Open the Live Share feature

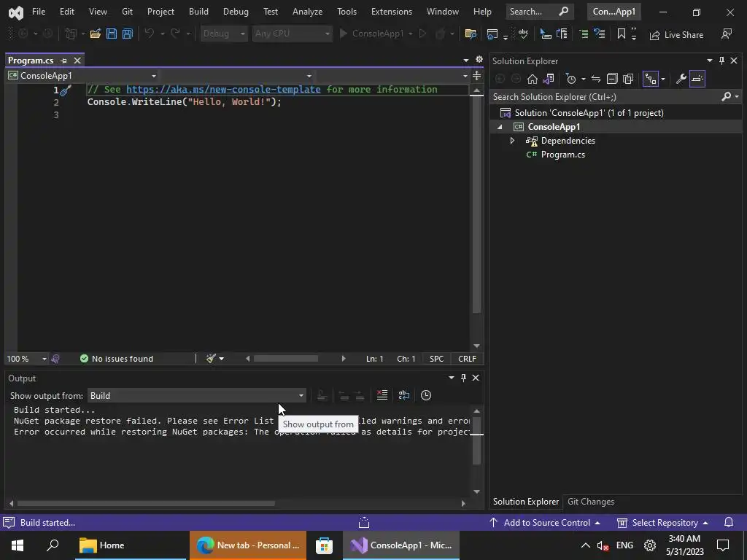[676, 35]
